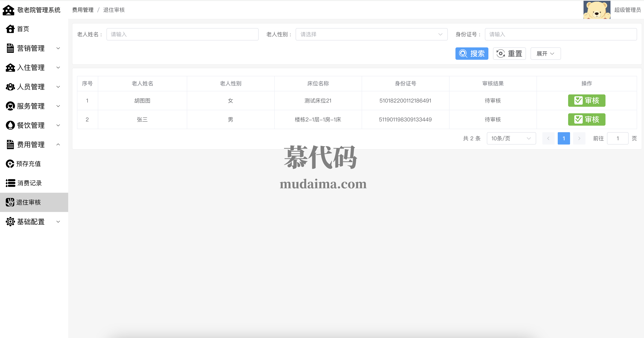Click the 敬老院管理系统 logo icon

point(8,10)
